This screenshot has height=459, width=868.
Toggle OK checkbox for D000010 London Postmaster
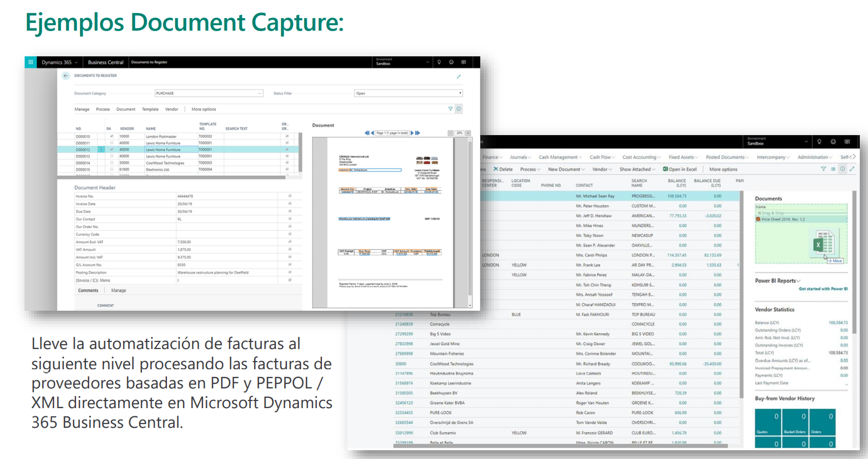point(112,136)
